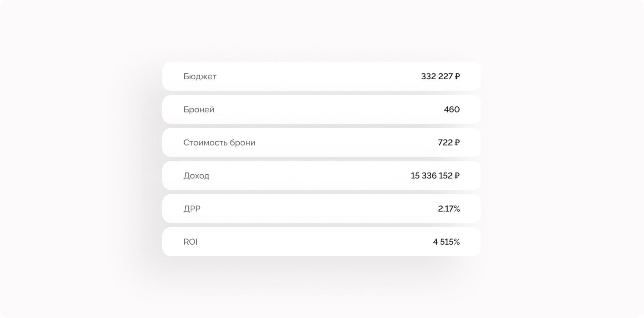Click the Броней label
Viewport: 644px width, 318px height.
click(x=199, y=110)
